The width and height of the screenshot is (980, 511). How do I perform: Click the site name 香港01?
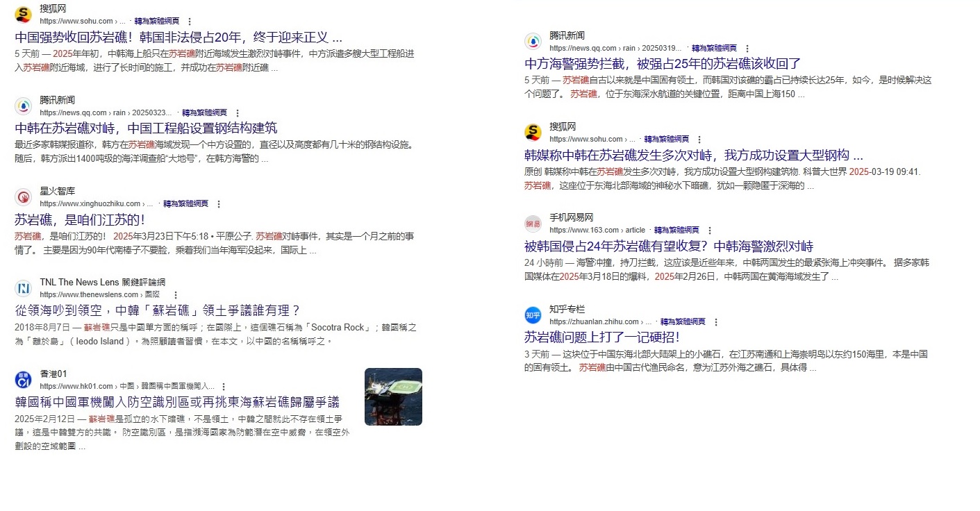(53, 374)
